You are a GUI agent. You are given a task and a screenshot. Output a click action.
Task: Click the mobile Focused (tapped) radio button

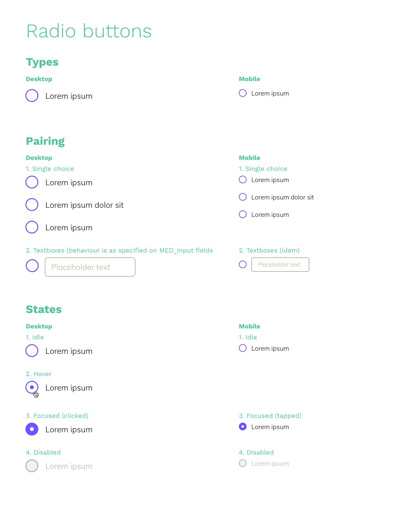243,427
